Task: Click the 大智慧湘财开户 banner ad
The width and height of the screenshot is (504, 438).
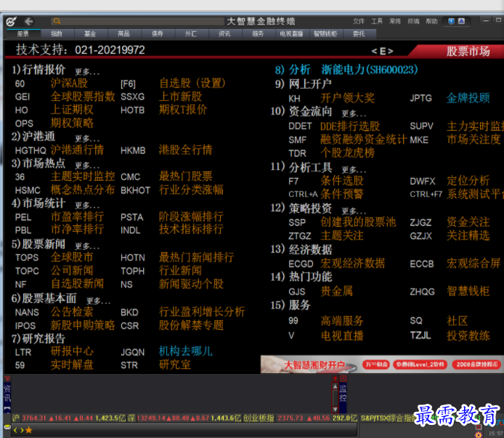Action: 382,364
